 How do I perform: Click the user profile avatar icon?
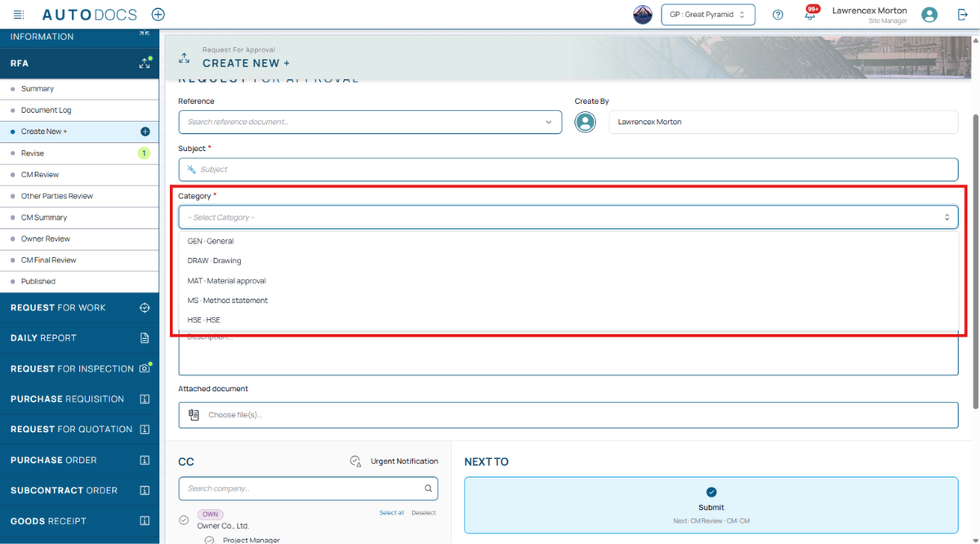929,15
